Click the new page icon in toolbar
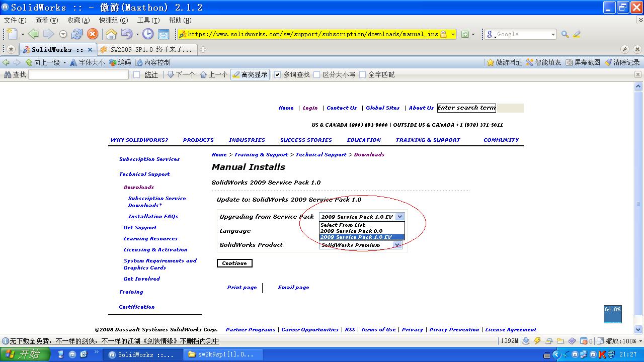Image resolution: width=644 pixels, height=362 pixels. pos(13,34)
